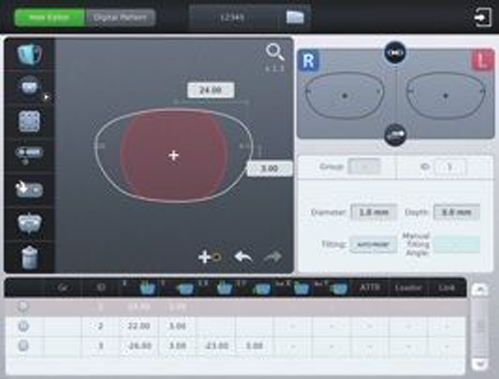Viewport: 499px width, 379px height.
Task: Select the right lens outline thumbnail
Action: tap(345, 95)
